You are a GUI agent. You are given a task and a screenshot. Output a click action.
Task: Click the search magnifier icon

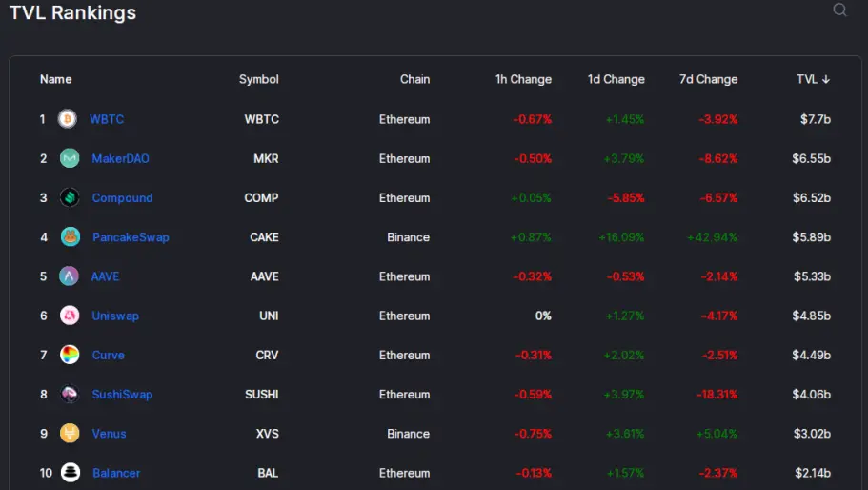[x=839, y=10]
